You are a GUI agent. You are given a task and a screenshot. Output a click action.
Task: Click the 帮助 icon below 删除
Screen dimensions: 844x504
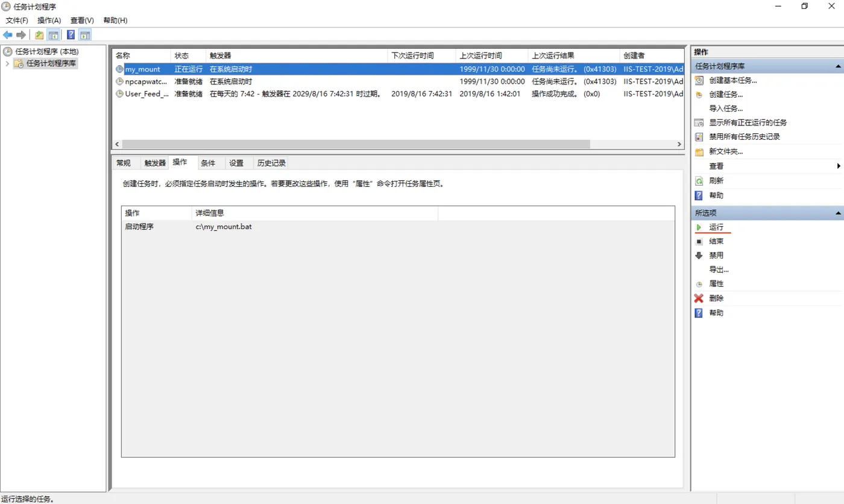point(699,313)
